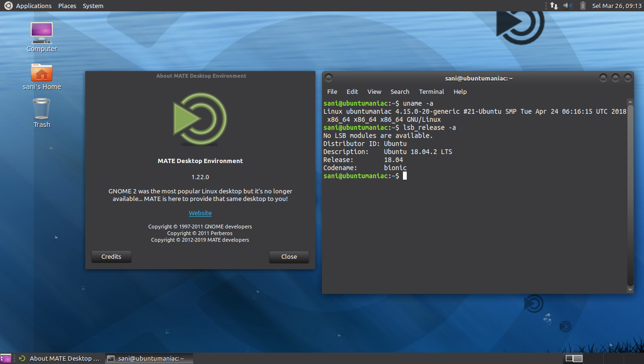Click the terminal icon in taskbar entry
644x364 pixels.
[110, 358]
